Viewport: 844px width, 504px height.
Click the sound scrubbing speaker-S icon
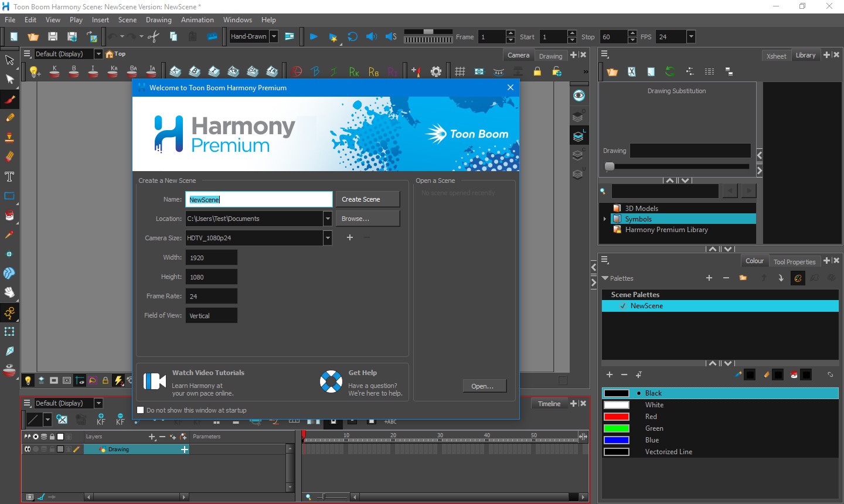[391, 36]
